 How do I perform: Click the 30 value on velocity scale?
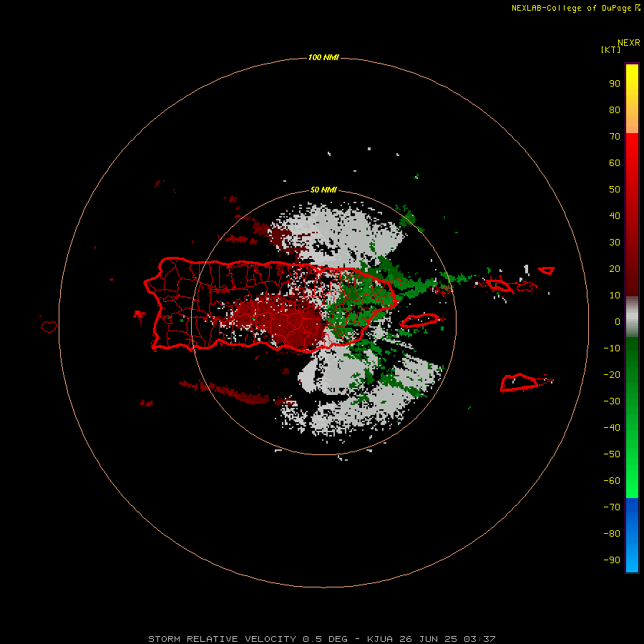[x=615, y=243]
